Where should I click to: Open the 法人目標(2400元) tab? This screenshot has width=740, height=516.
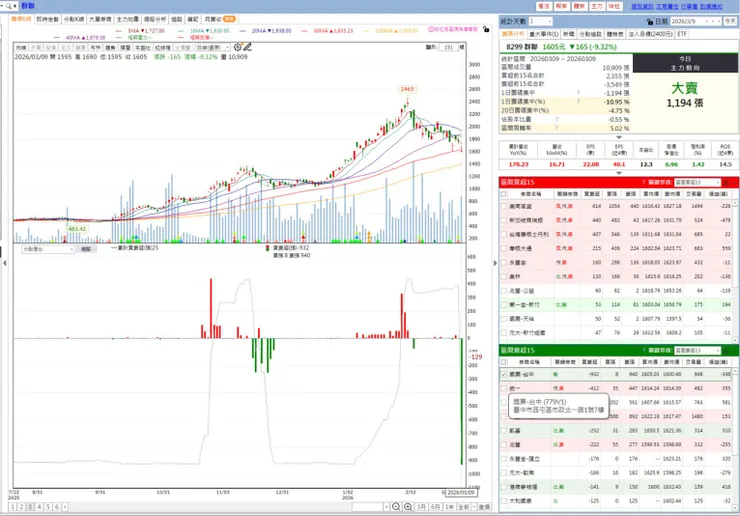click(x=650, y=34)
